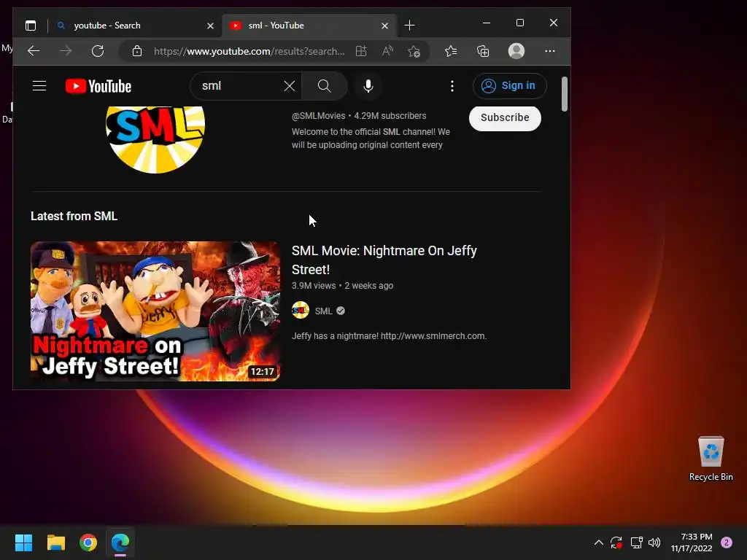Image resolution: width=747 pixels, height=560 pixels.
Task: Go back to the previous page
Action: click(34, 51)
